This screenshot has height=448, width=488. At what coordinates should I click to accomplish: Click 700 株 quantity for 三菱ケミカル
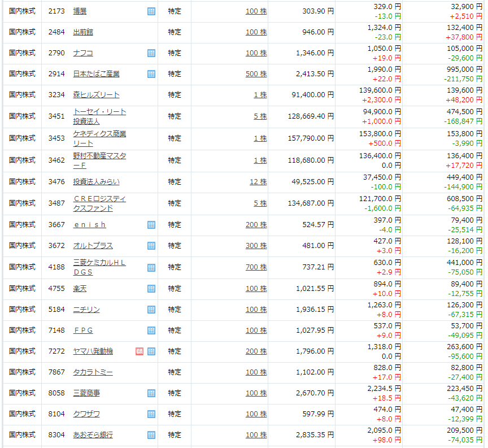256,267
